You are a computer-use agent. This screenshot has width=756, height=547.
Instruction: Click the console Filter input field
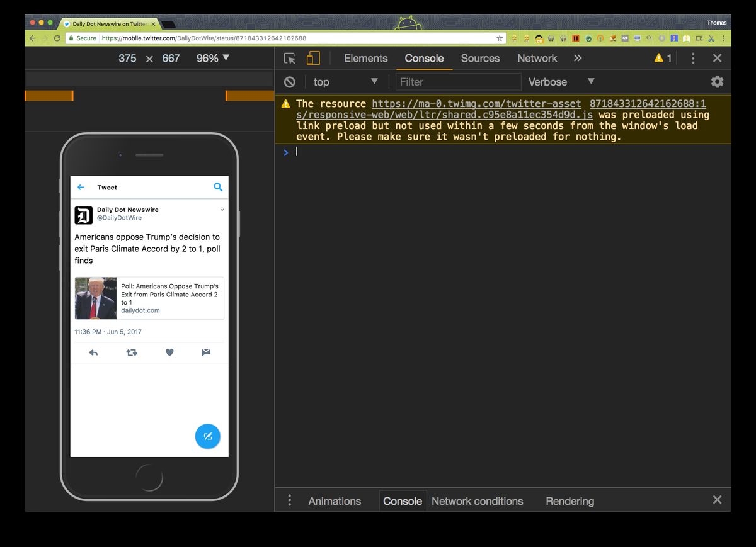click(458, 82)
